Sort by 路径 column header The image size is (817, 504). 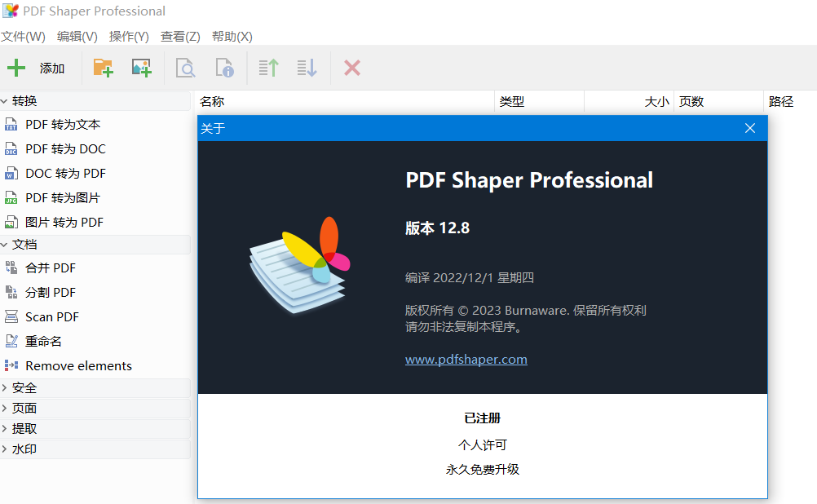790,102
